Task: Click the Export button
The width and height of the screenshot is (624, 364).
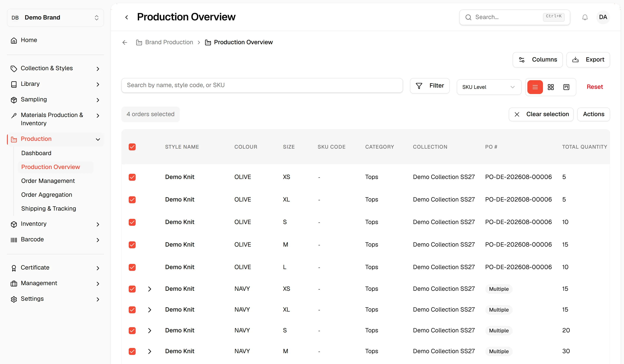Action: tap(588, 60)
